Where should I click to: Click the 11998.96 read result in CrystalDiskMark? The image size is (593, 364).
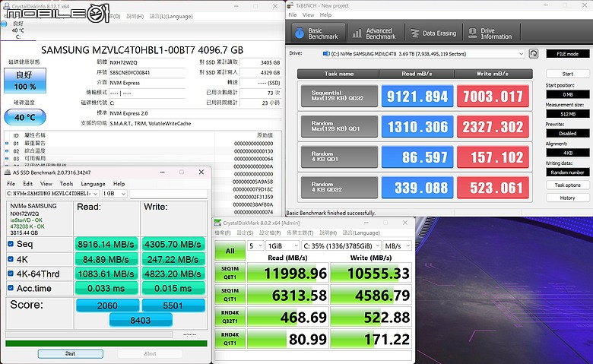point(288,273)
